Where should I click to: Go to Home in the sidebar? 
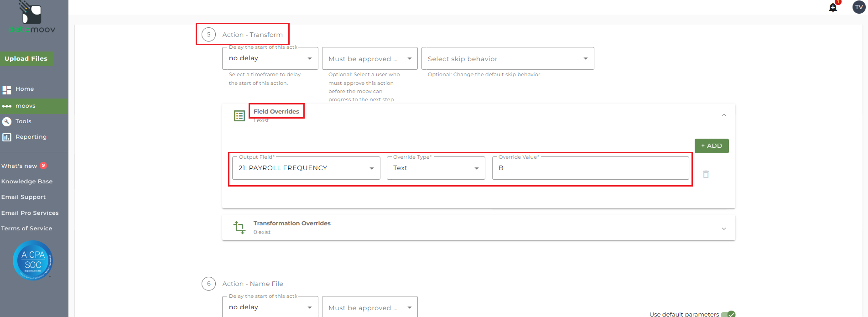25,89
